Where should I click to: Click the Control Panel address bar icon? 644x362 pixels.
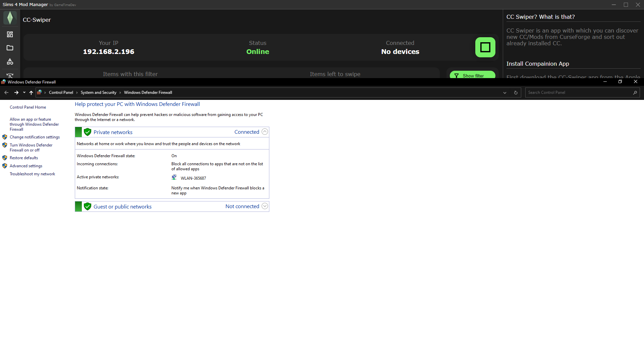point(39,92)
